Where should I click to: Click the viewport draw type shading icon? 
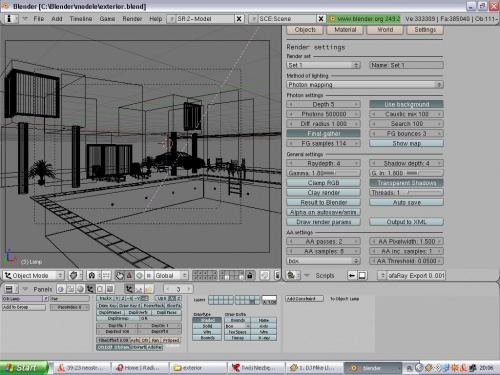(x=74, y=275)
